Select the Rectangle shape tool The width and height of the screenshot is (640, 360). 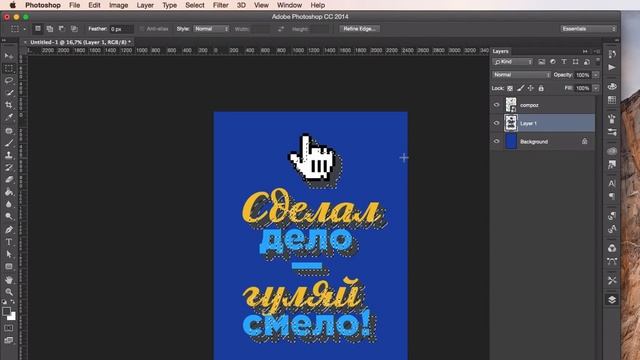point(9,267)
